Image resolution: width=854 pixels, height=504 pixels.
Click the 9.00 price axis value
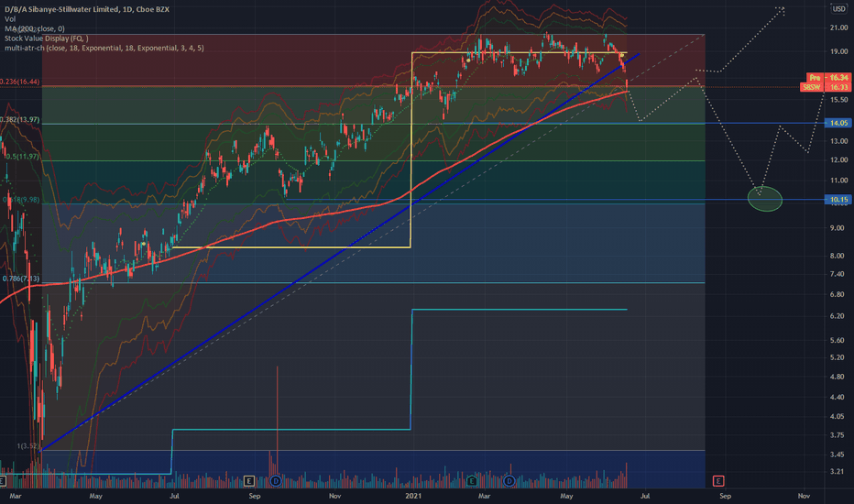pyautogui.click(x=838, y=228)
